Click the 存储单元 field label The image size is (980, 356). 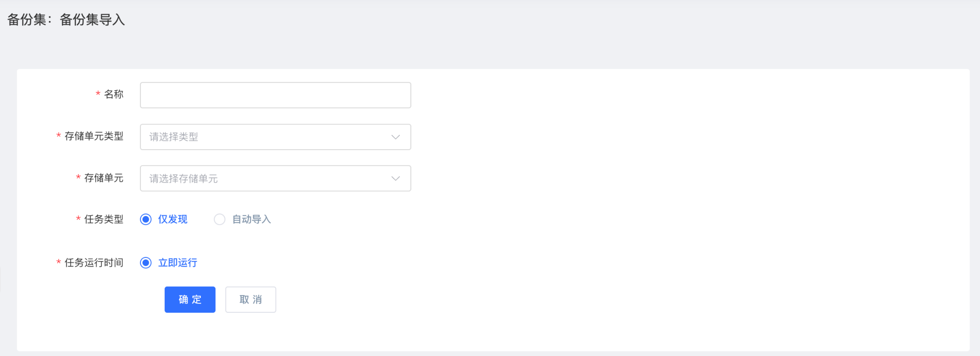(x=103, y=178)
